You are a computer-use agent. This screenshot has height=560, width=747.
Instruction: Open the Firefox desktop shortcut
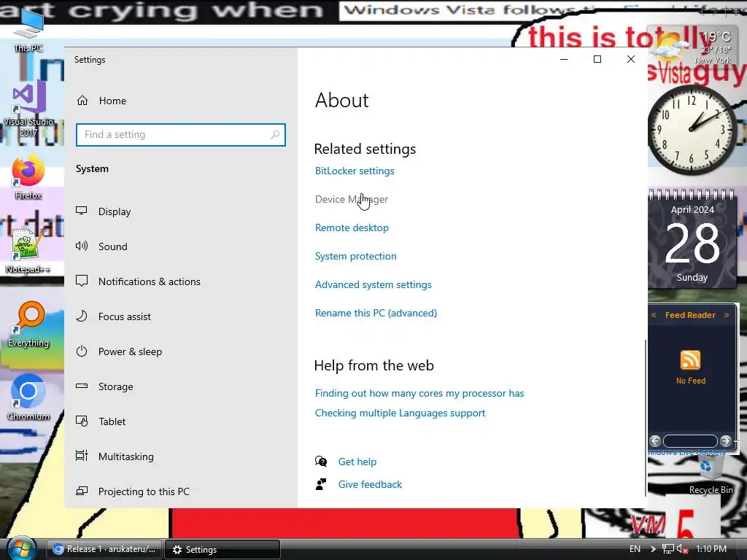coord(28,176)
